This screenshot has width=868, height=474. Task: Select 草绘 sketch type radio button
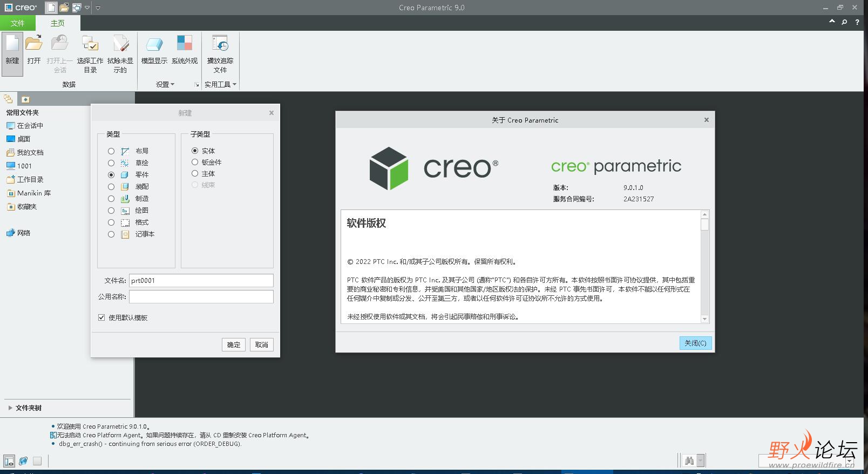click(111, 163)
